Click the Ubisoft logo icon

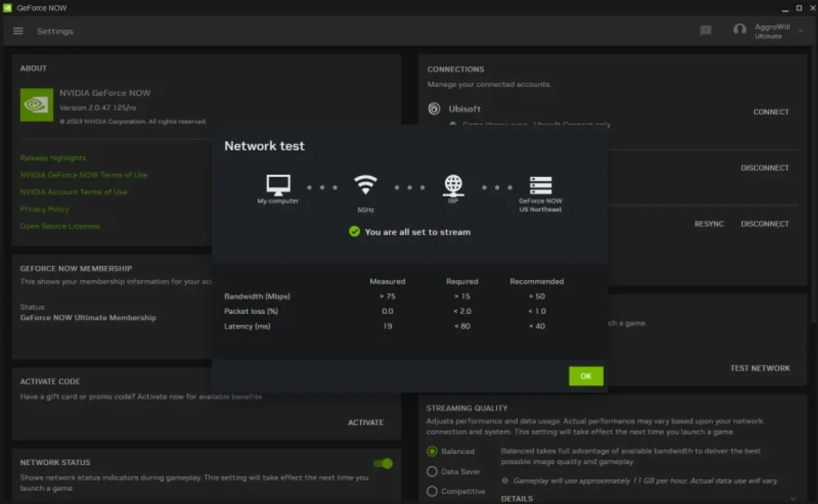434,109
